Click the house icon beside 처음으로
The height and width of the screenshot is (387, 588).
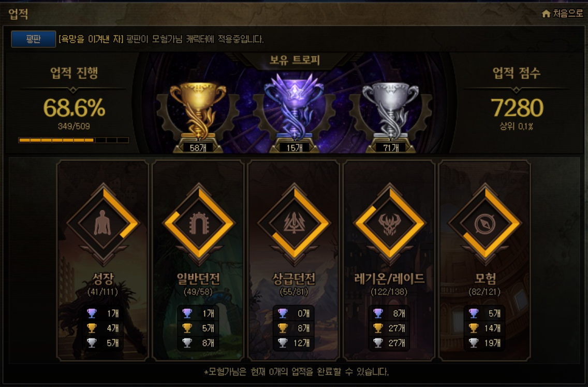point(546,14)
